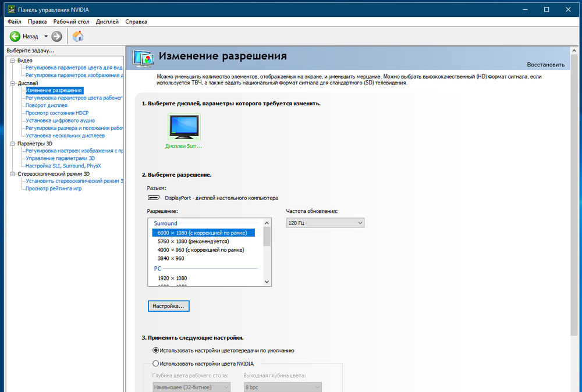The width and height of the screenshot is (582, 392).
Task: Open Установить стереоскопический режим 3D
Action: tap(74, 181)
